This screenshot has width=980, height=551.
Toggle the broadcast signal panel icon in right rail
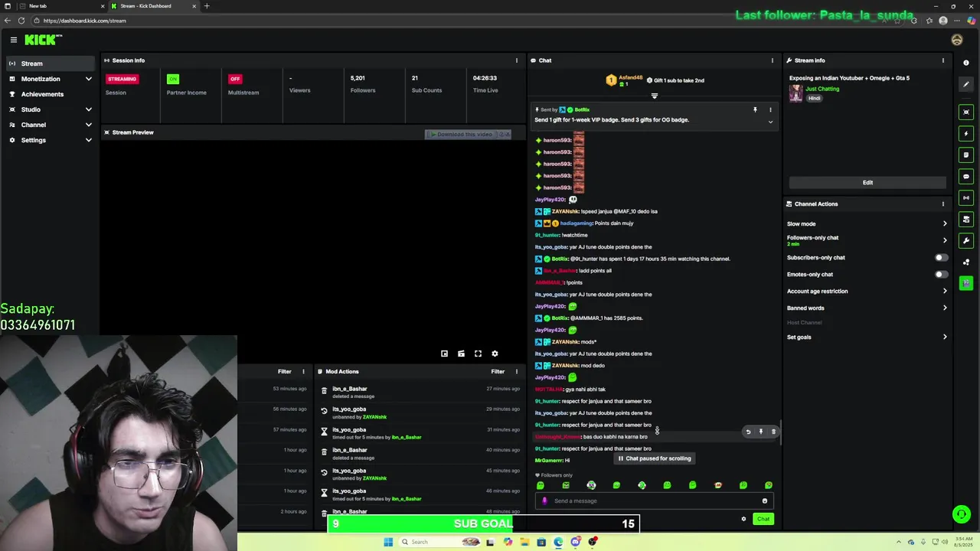[966, 197]
